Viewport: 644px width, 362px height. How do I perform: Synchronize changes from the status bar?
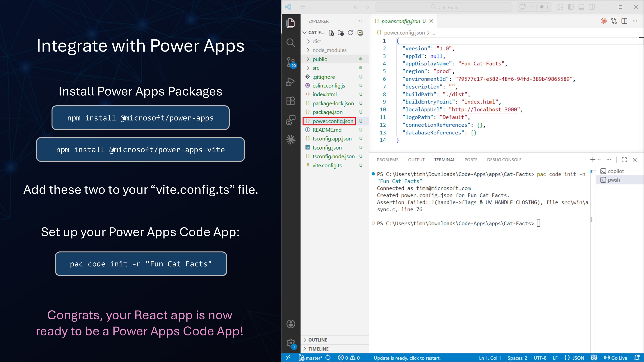pyautogui.click(x=328, y=358)
